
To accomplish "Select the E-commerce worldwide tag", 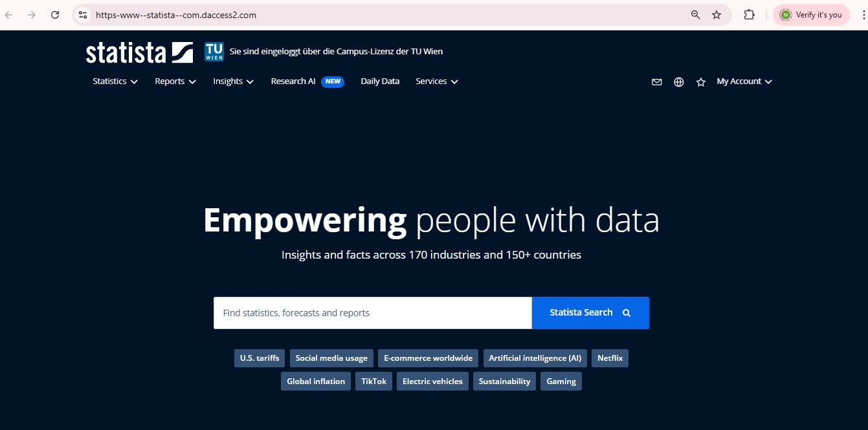I will point(428,358).
